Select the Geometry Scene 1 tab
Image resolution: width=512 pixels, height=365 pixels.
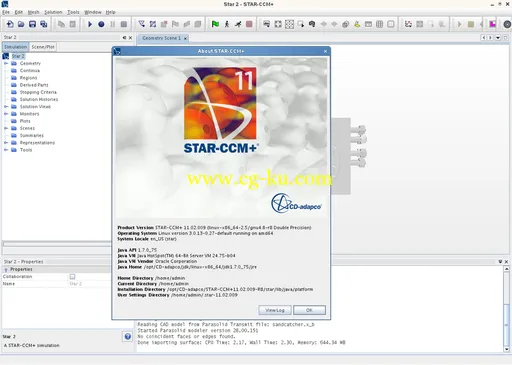coord(161,38)
